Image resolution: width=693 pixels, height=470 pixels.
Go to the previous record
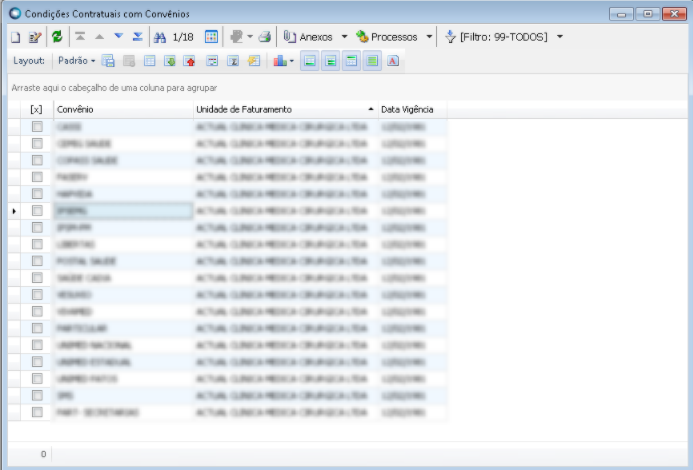coord(99,37)
